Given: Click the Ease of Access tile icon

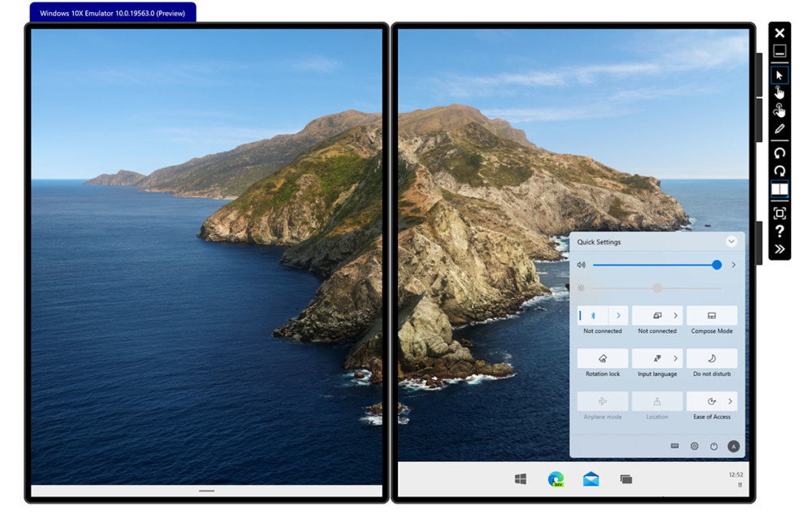Looking at the screenshot, I should point(711,402).
